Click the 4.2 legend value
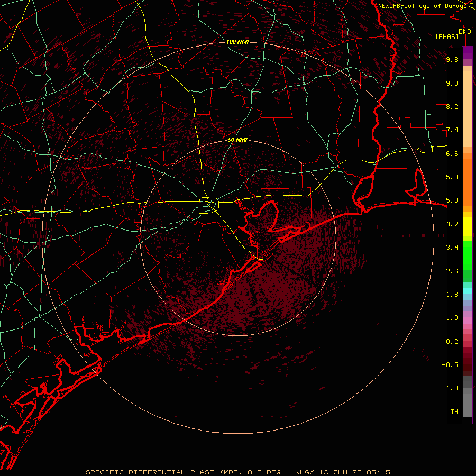Screen dimensions: 476x476 pos(452,224)
